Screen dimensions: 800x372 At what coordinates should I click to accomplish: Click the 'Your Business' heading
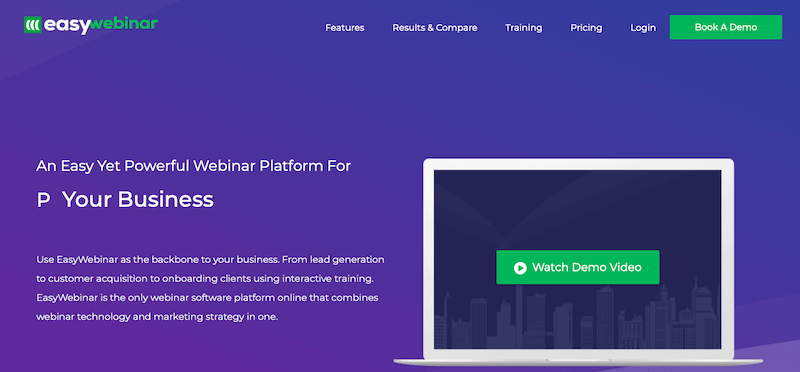pos(138,200)
